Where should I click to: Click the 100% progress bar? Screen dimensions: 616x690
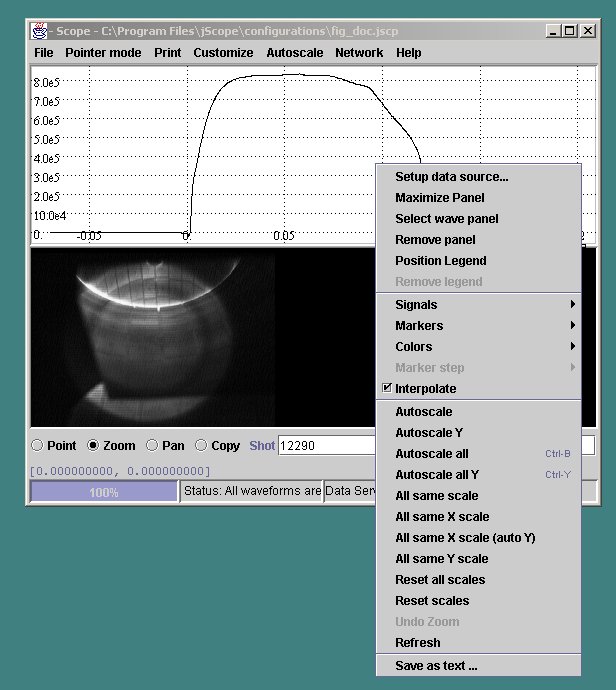pos(104,492)
